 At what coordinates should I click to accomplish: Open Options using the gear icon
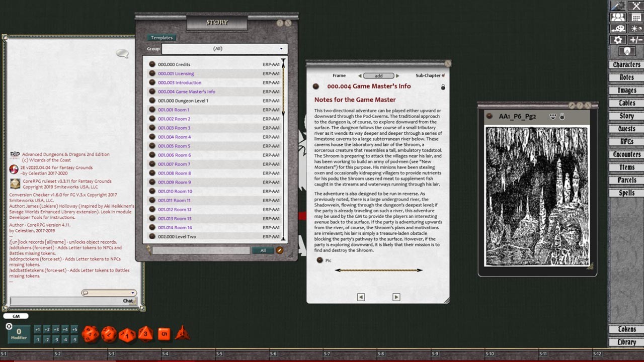(617, 39)
